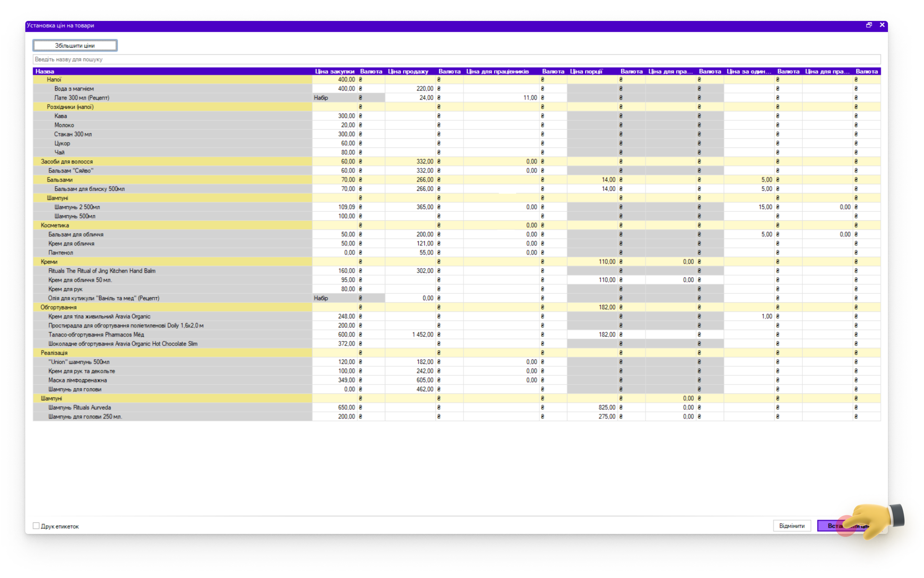The height and width of the screenshot is (578, 924).
Task: Edit employee price 11,00 for Лате
Action: click(501, 98)
